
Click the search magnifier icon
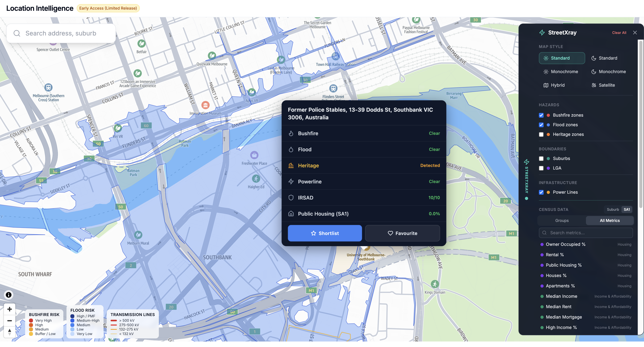[17, 33]
